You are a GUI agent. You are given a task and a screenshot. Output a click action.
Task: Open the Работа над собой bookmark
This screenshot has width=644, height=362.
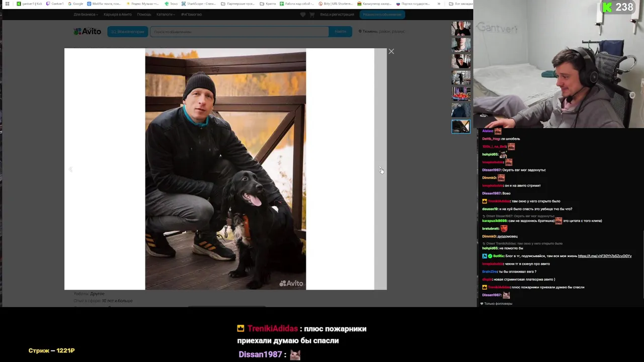296,4
